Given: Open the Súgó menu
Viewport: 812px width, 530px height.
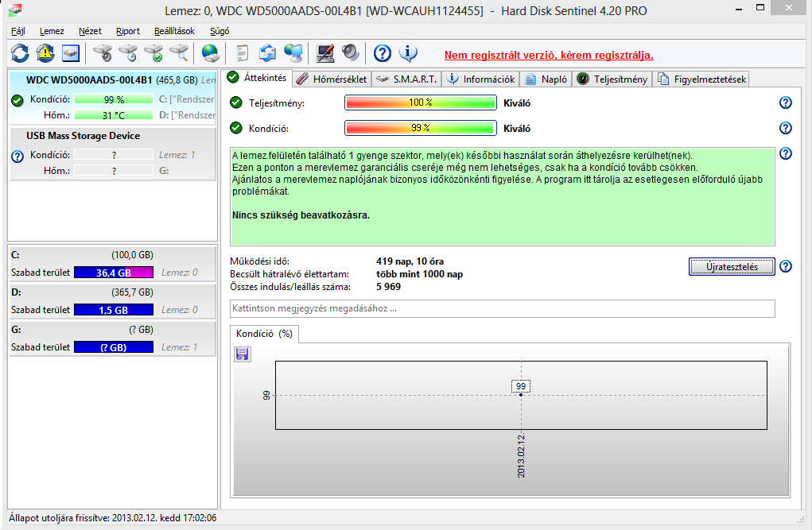Looking at the screenshot, I should coord(220,31).
